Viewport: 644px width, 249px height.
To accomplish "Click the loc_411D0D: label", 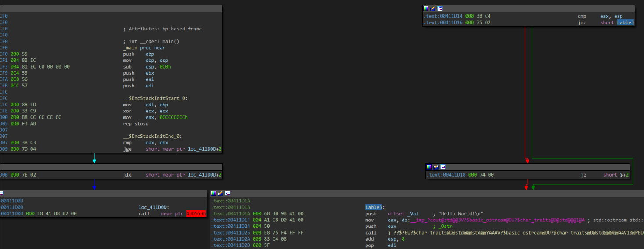I will click(154, 207).
